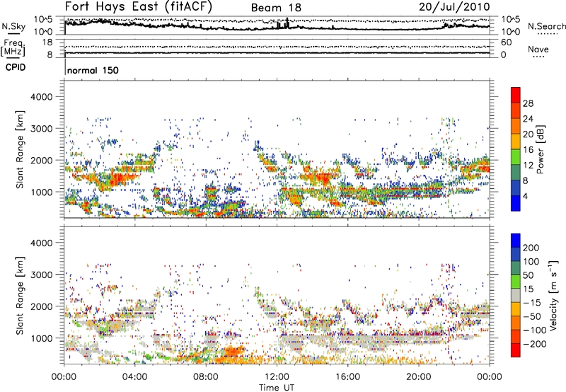Viewport: 566px width, 392px height.
Task: Select the "CPID" row label
Action: 16,67
